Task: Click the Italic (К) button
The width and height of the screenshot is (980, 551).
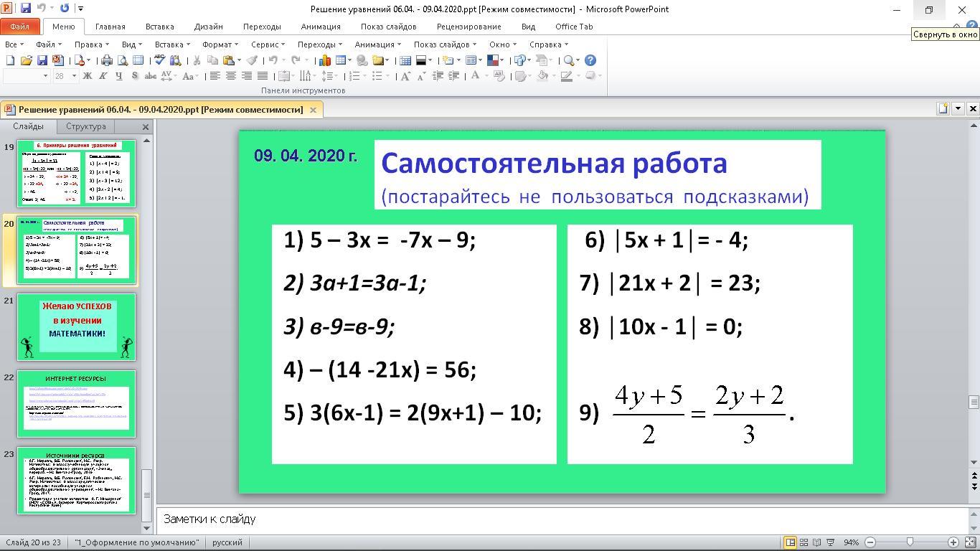Action: point(103,76)
